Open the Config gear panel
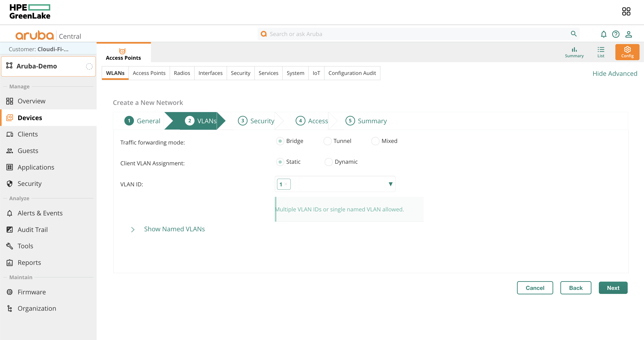 (627, 52)
